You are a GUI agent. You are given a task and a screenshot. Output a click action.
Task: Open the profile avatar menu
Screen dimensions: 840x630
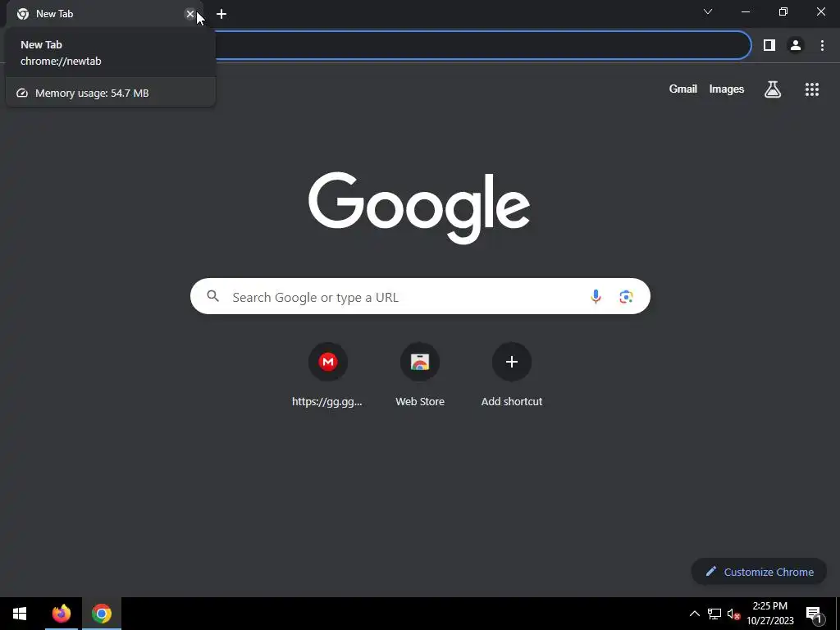click(x=796, y=46)
